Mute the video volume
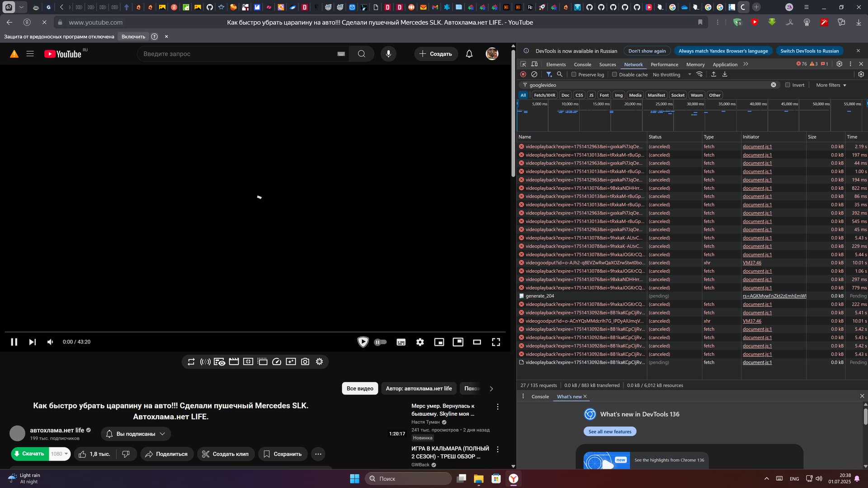 50,342
